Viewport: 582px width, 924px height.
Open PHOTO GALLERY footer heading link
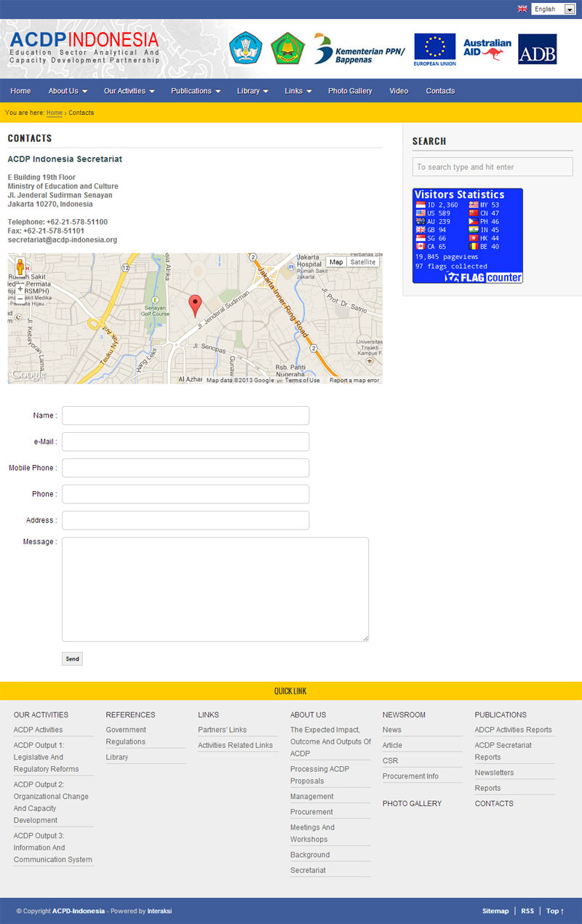412,804
